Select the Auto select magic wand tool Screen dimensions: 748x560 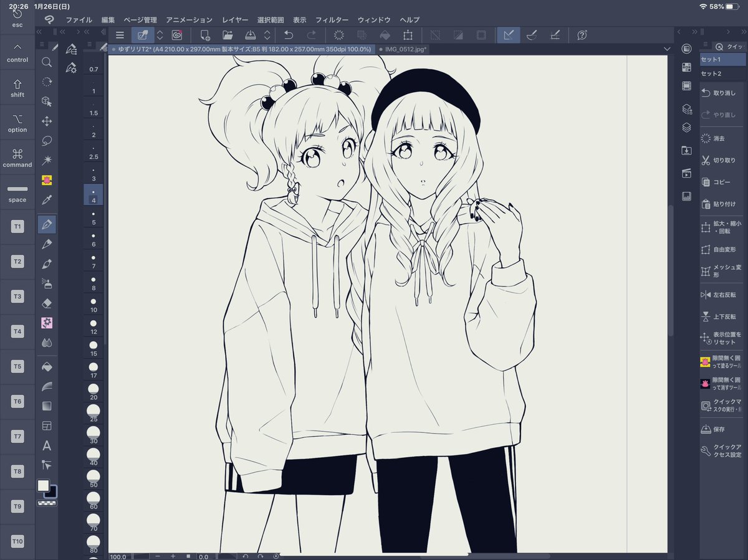pyautogui.click(x=47, y=161)
